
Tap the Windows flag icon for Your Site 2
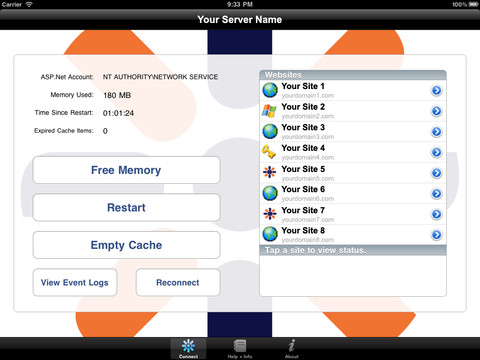click(269, 111)
